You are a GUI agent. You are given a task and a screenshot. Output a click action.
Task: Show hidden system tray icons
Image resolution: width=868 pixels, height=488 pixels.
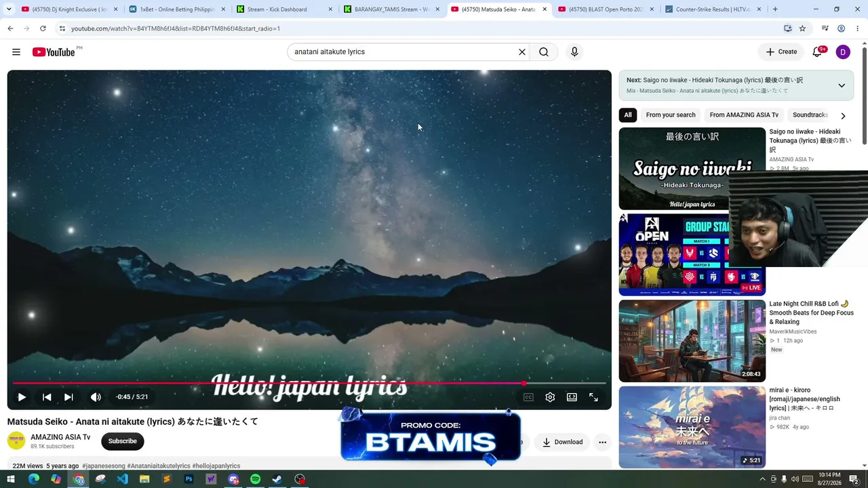pyautogui.click(x=762, y=479)
